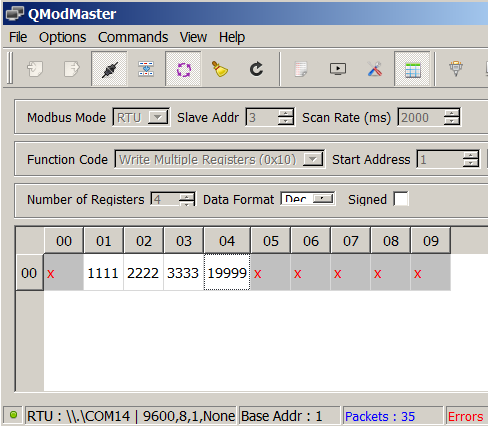Open the Help menu

[232, 37]
